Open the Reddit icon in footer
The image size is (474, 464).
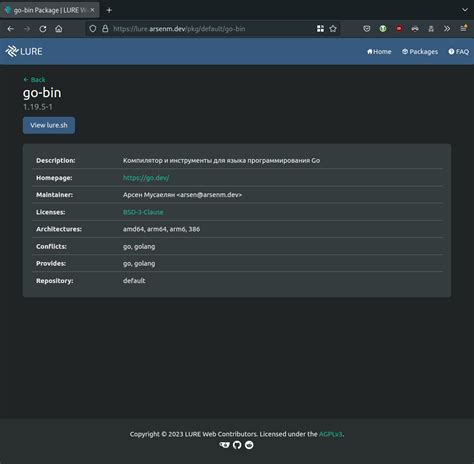[x=249, y=445]
